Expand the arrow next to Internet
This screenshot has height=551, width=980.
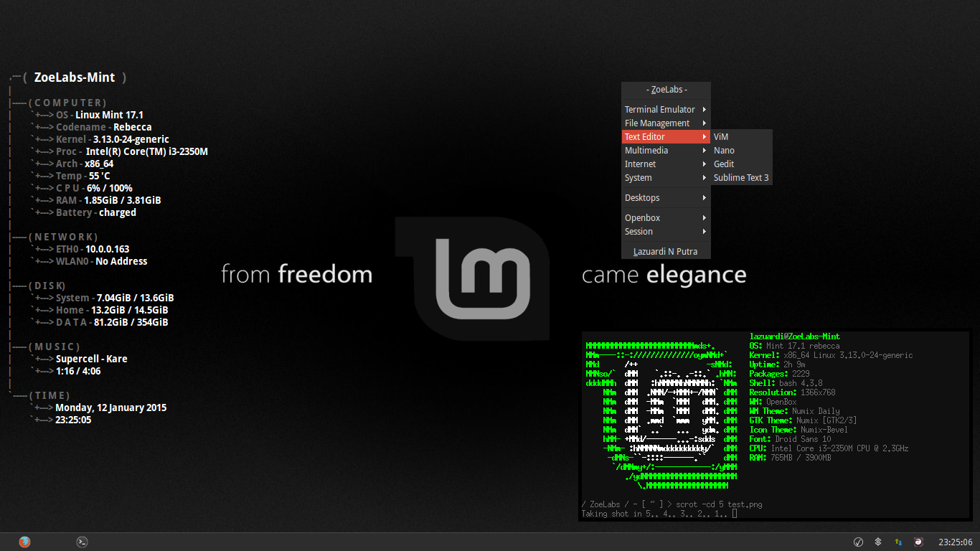click(705, 164)
